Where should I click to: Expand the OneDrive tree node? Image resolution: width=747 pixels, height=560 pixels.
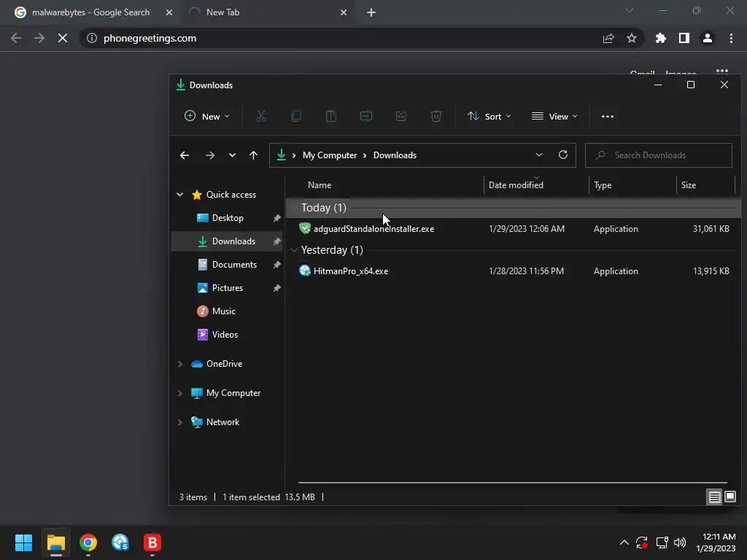click(x=179, y=364)
